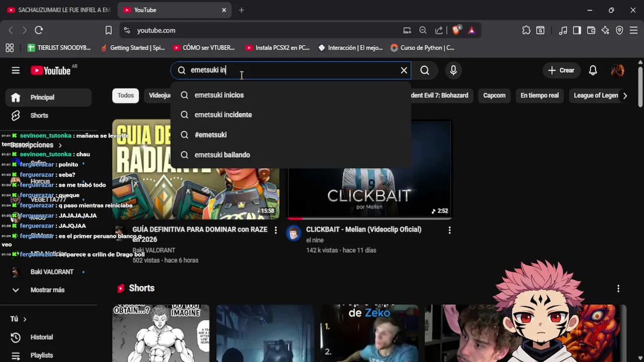Close the YouTube browser tab
The height and width of the screenshot is (362, 644).
tap(224, 10)
